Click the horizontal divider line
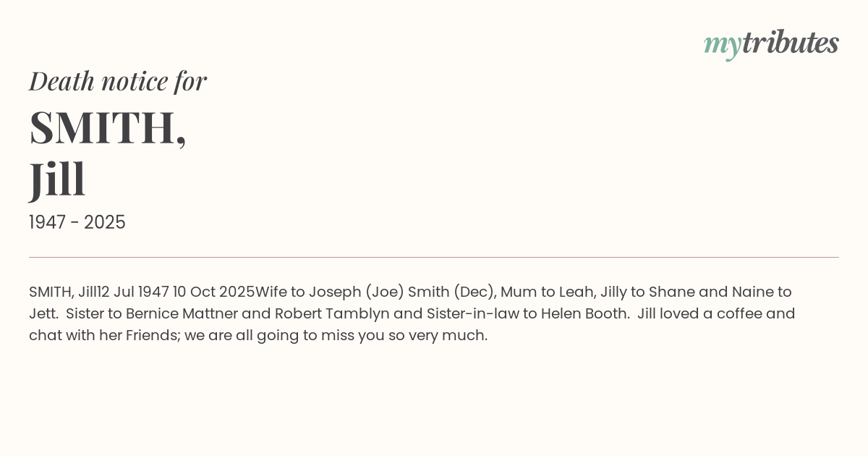The image size is (868, 456). click(x=434, y=257)
